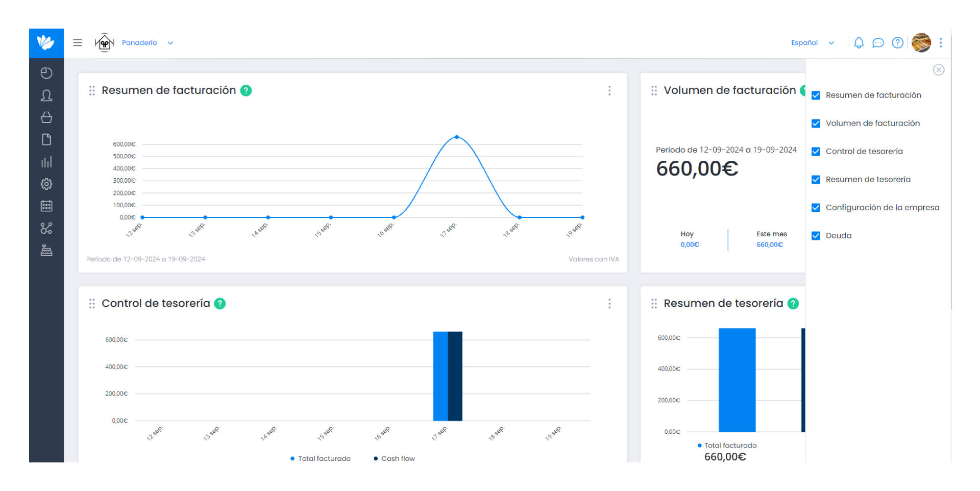
Task: Uncheck Control de tesorería checkbox
Action: (x=816, y=152)
